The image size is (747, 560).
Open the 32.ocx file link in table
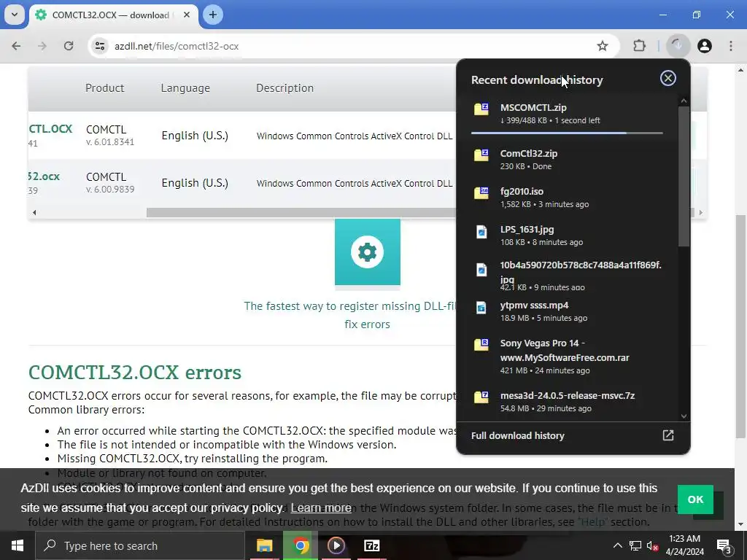tap(44, 176)
